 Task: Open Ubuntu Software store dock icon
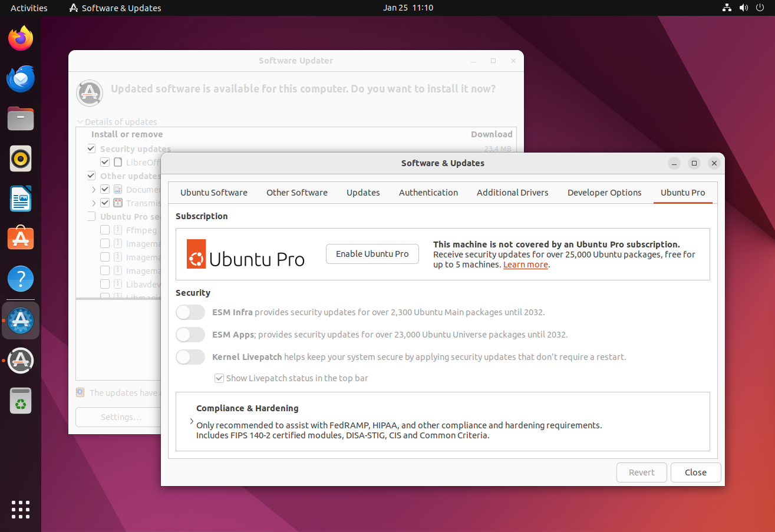21,239
